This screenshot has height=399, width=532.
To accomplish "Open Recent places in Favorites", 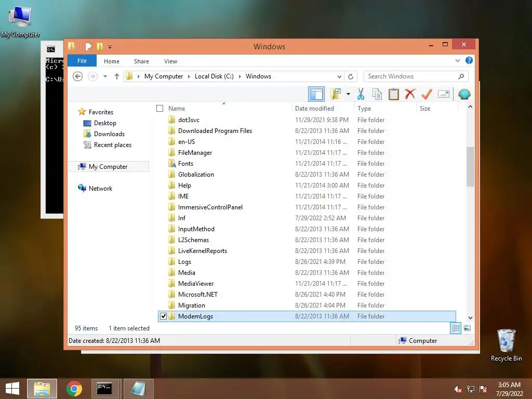I will (x=112, y=145).
